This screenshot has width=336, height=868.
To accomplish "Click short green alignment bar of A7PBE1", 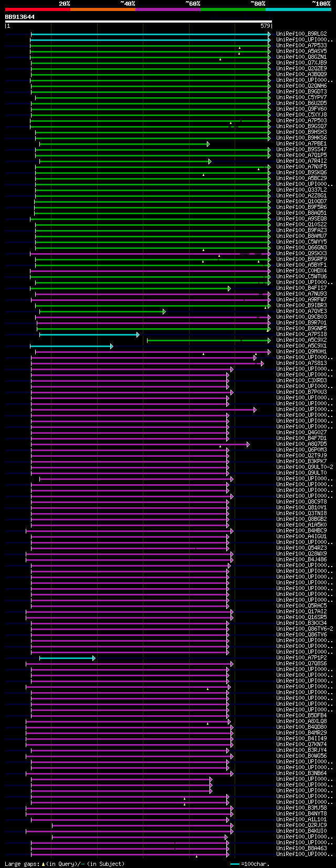I will (x=124, y=144).
